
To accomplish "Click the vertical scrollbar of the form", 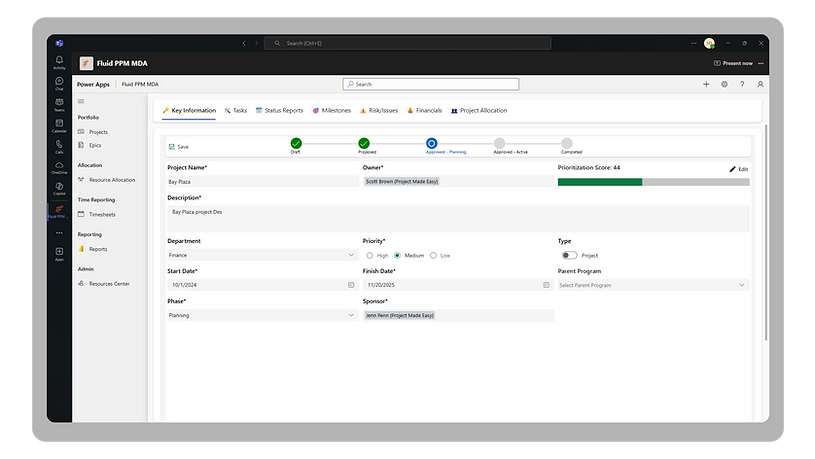I will pyautogui.click(x=766, y=233).
